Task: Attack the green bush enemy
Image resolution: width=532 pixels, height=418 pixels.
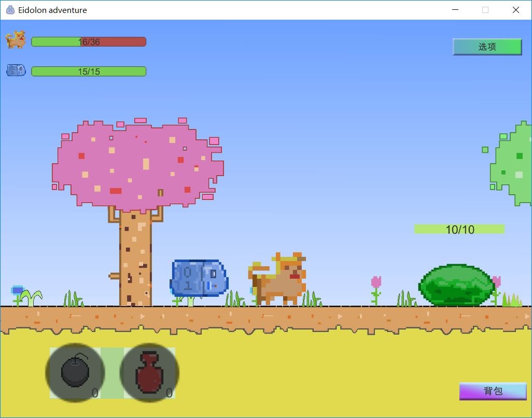Action: [456, 285]
